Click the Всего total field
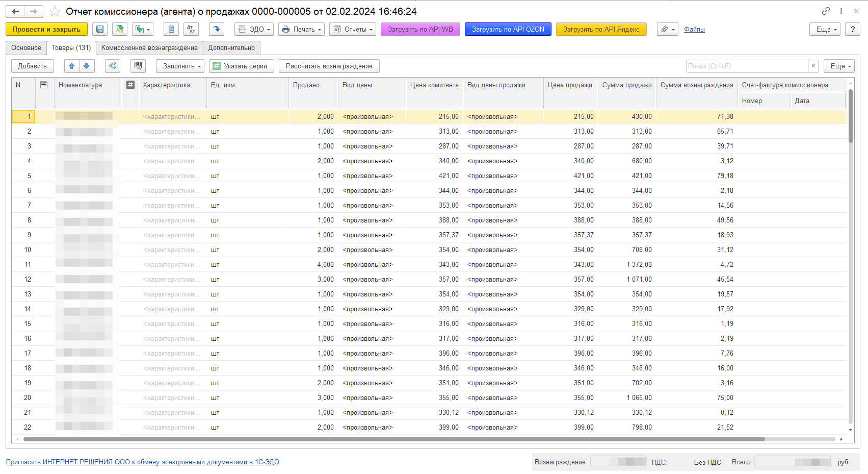Screen dimensions: 868x474 793,462
